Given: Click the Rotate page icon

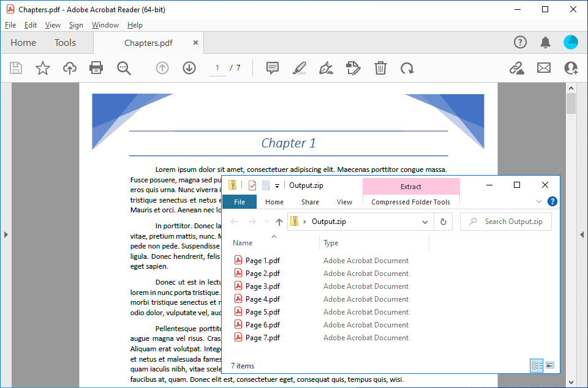Looking at the screenshot, I should coord(407,68).
